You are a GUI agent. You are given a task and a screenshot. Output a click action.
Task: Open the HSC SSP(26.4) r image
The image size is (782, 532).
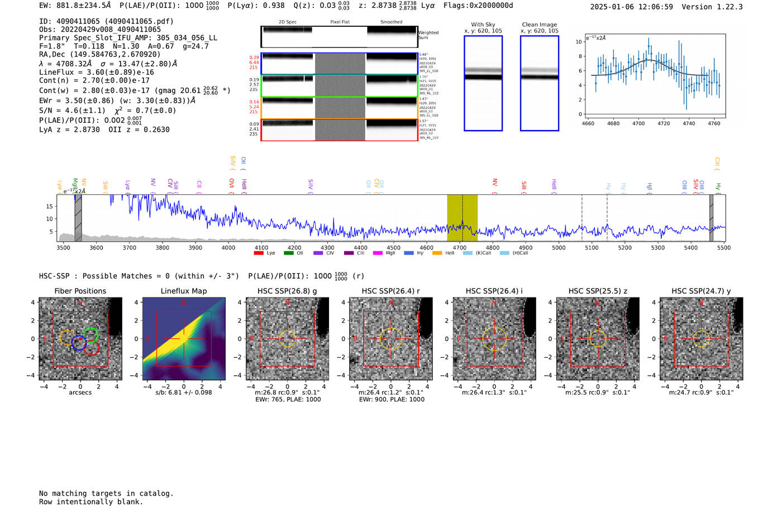[391, 339]
